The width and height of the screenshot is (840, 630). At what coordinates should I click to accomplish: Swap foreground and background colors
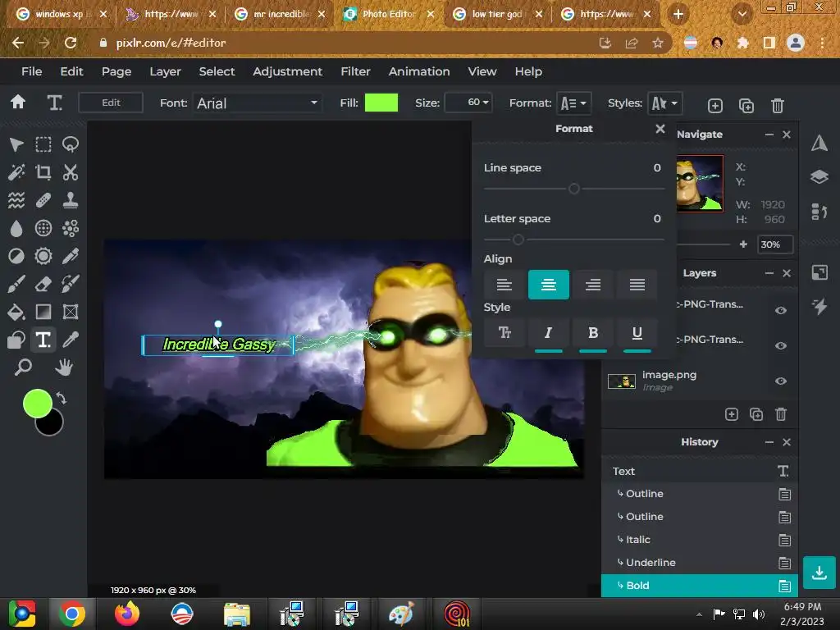click(62, 399)
